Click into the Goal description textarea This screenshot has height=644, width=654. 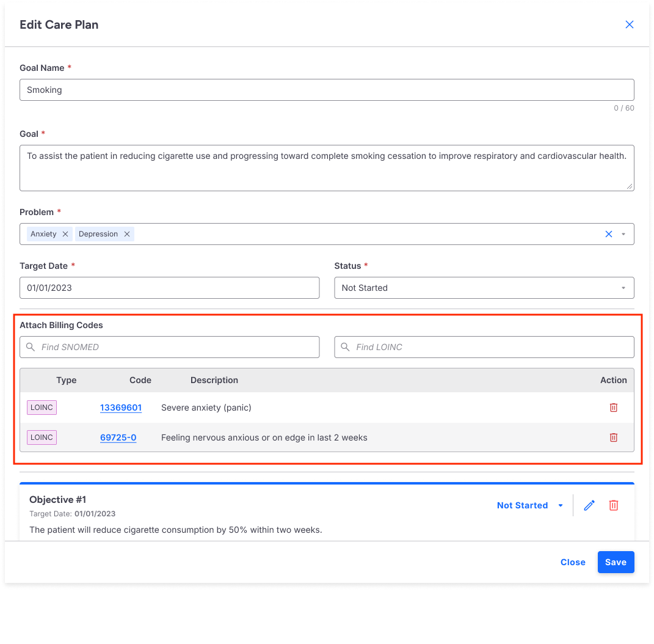(x=327, y=167)
